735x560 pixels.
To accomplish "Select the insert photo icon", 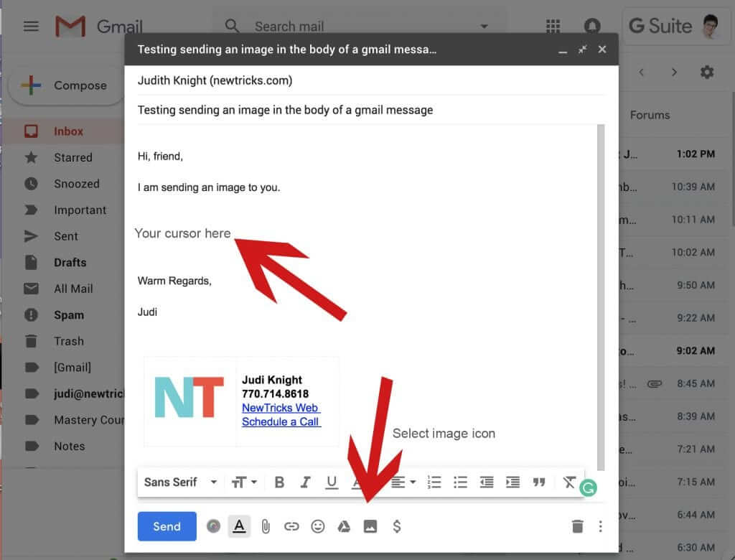I will tap(370, 526).
